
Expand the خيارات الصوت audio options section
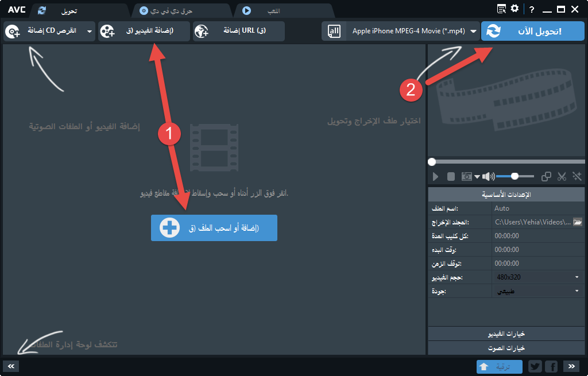(506, 348)
